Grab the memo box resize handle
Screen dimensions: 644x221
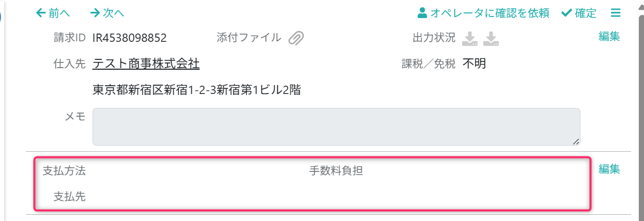tap(576, 141)
